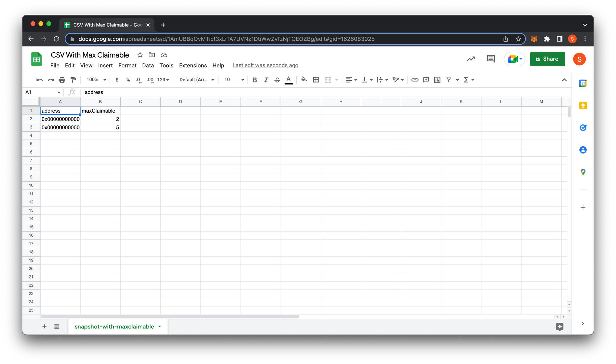Open the Edit menu
This screenshot has height=364, width=616.
pos(70,66)
